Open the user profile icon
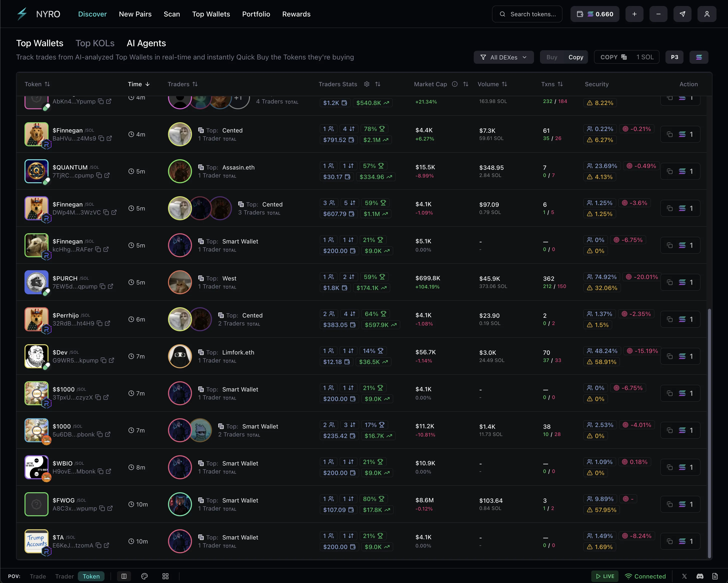The image size is (728, 583). 706,14
